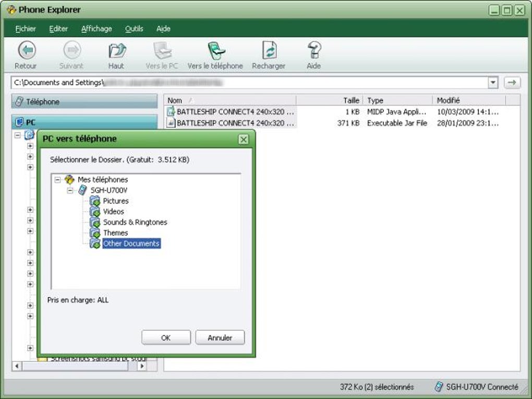Click the Mes téléphones root icon
The width and height of the screenshot is (532, 399).
(69, 179)
